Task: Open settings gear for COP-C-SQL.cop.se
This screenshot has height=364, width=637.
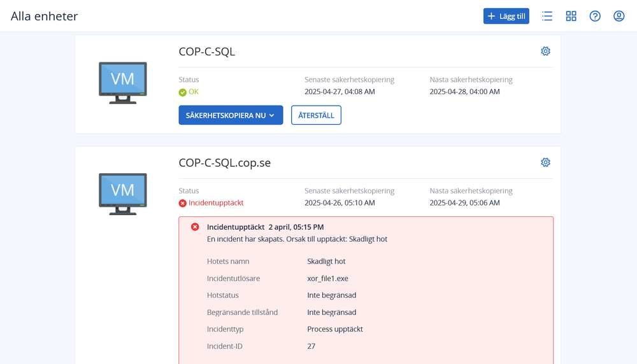Action: coord(546,162)
